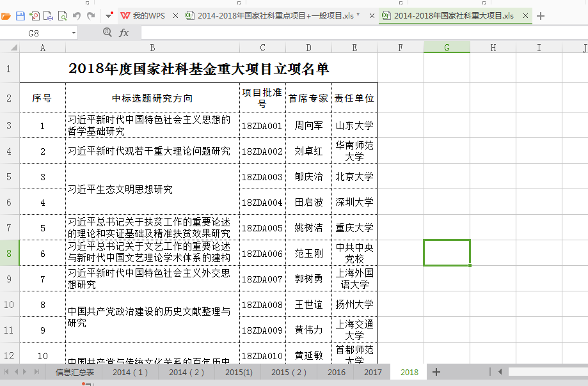Click the Print icon
The width and height of the screenshot is (588, 386).
49,16
